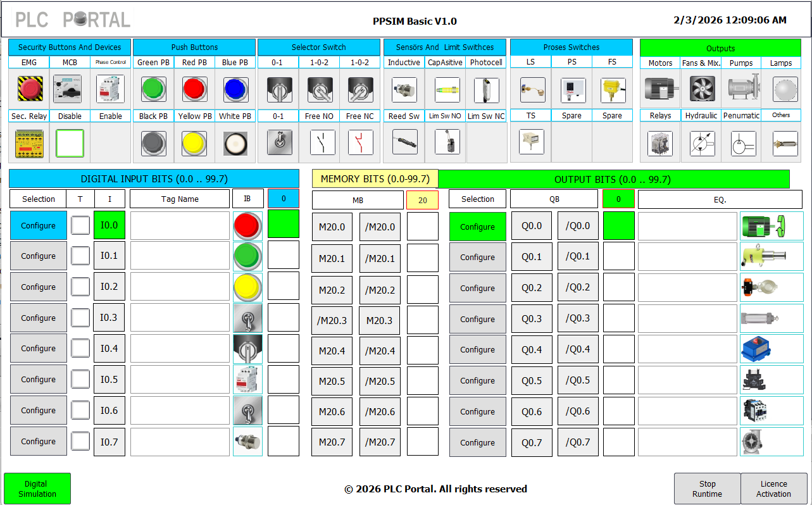Open the Selector Switch category header

click(318, 47)
